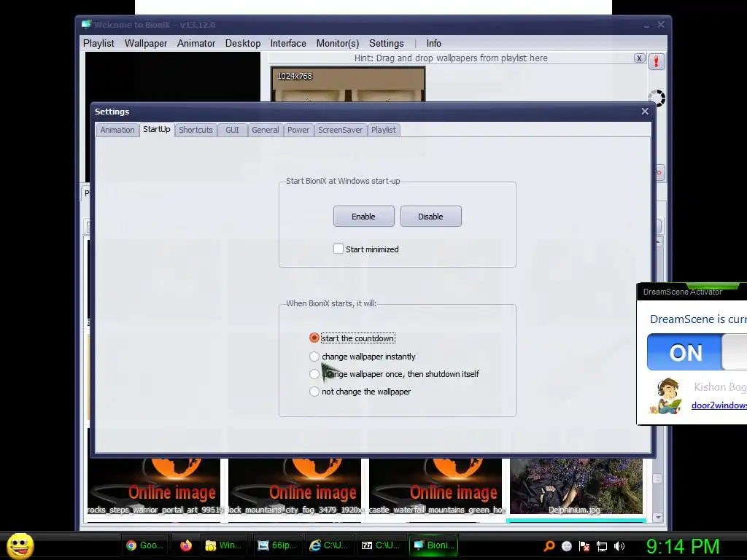
Task: Select the lock_mountains_city_fog thumbnail
Action: coord(295,486)
